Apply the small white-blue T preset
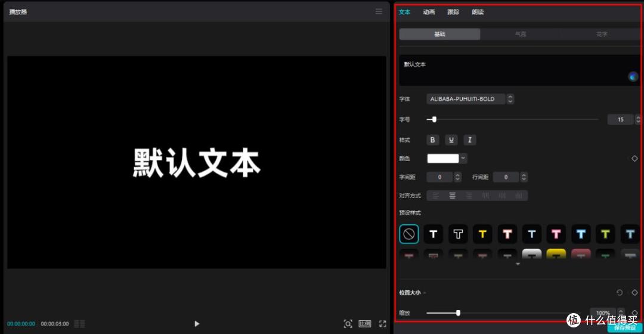 532,234
